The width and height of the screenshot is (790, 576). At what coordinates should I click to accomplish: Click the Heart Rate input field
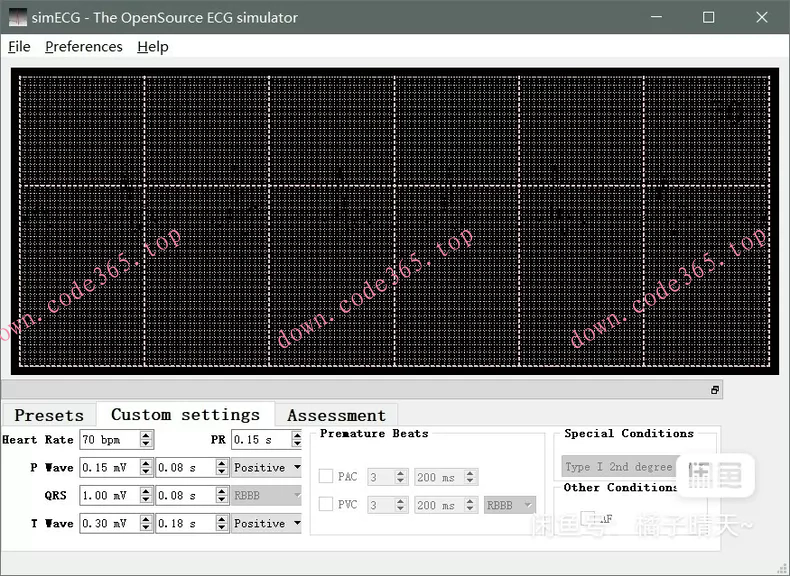108,439
